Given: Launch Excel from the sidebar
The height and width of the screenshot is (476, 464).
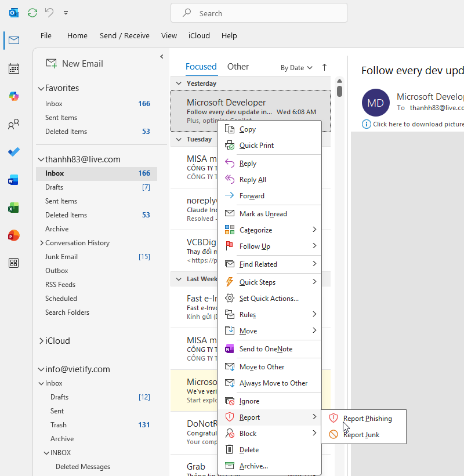Looking at the screenshot, I should (14, 208).
